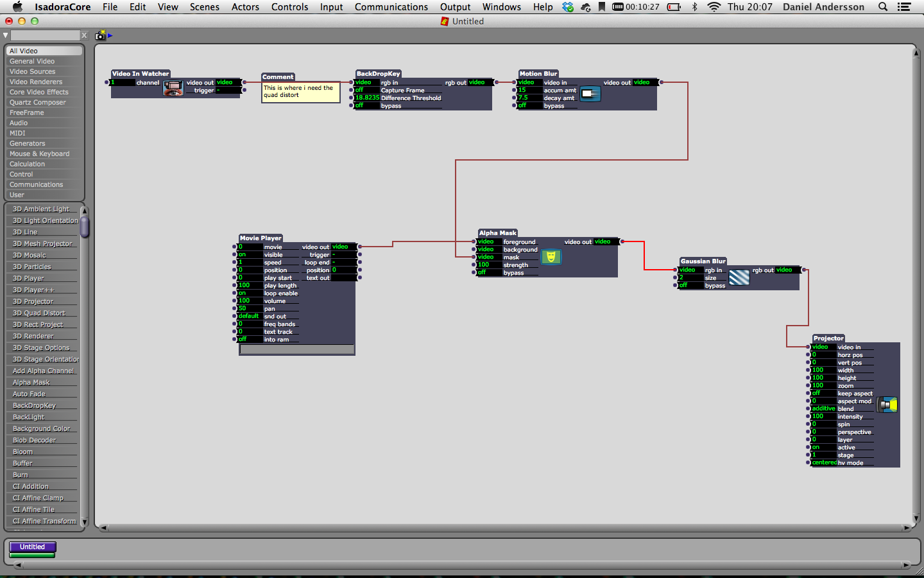Click the Alpha Mask actor mask icon
The image size is (924, 578).
coord(551,257)
